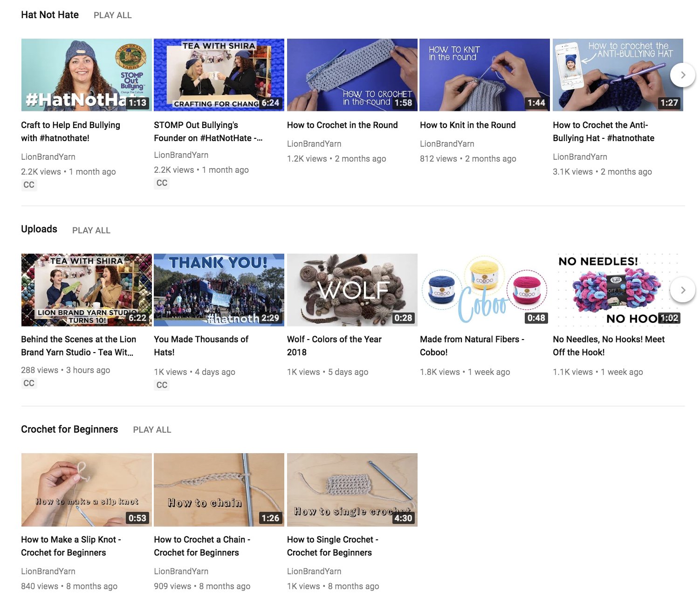Click title Made from Natural Fibers - Coboo!
Screen dimensions: 700x598
click(x=472, y=346)
